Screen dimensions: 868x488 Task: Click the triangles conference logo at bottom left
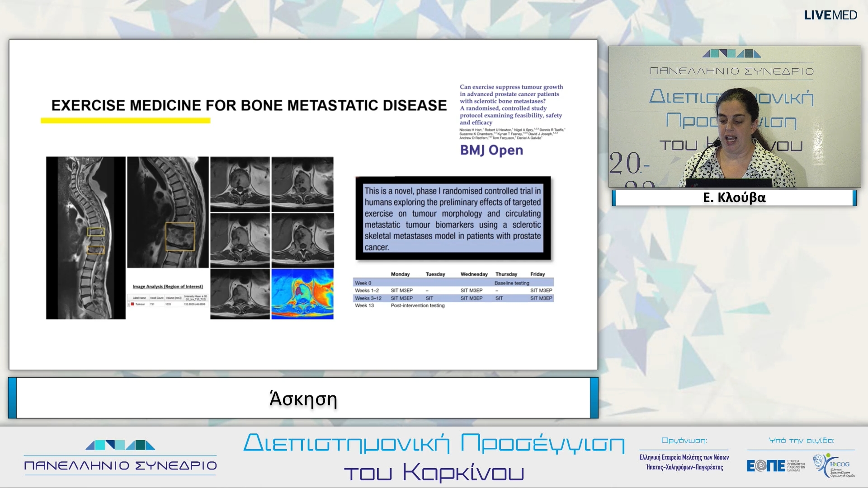point(120,445)
